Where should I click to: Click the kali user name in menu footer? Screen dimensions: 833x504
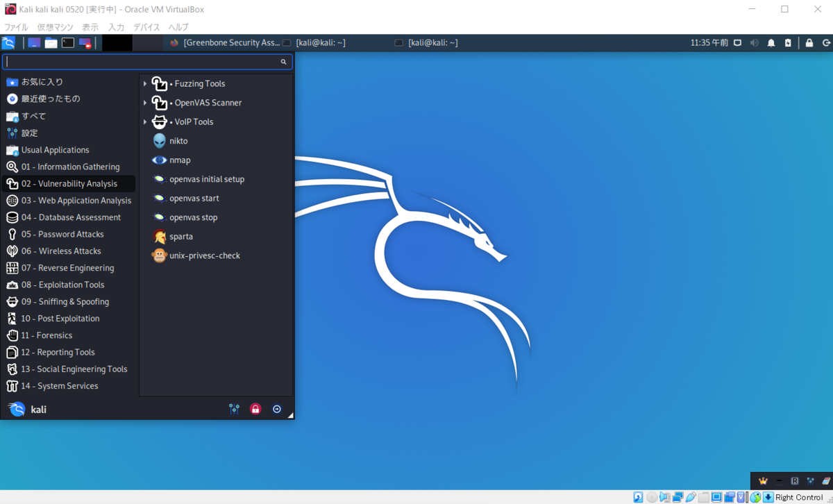point(39,410)
